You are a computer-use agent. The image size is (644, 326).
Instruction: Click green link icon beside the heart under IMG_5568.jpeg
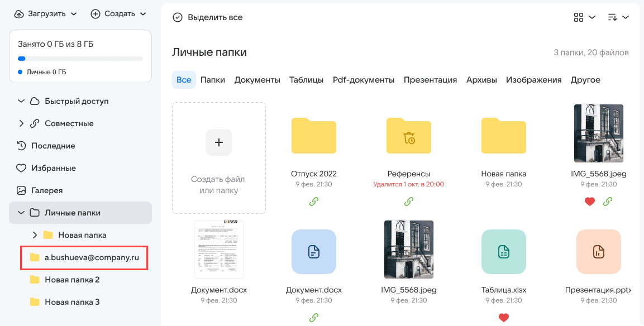(x=608, y=202)
